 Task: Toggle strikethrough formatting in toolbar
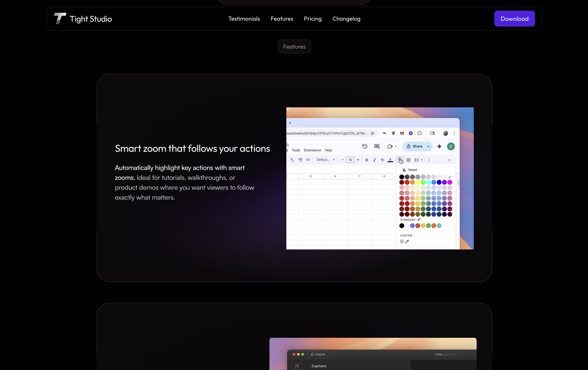[382, 160]
